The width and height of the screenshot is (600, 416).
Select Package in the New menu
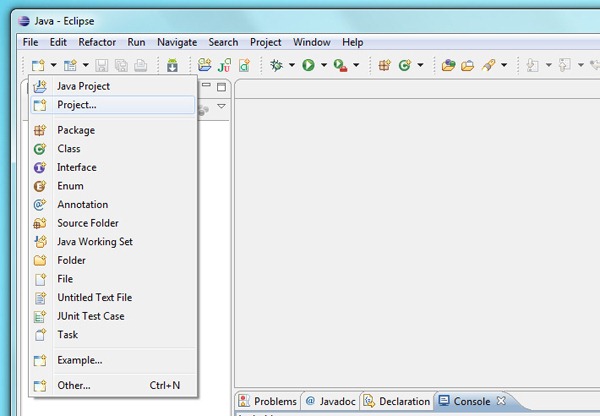coord(113,130)
